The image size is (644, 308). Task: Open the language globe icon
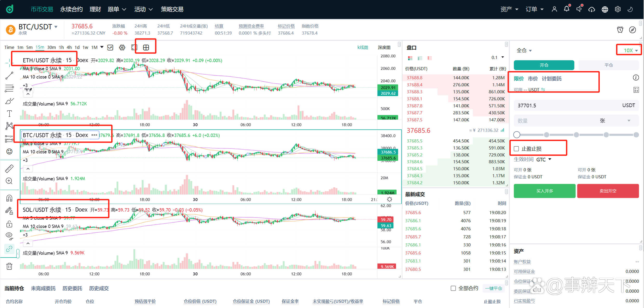(x=605, y=9)
